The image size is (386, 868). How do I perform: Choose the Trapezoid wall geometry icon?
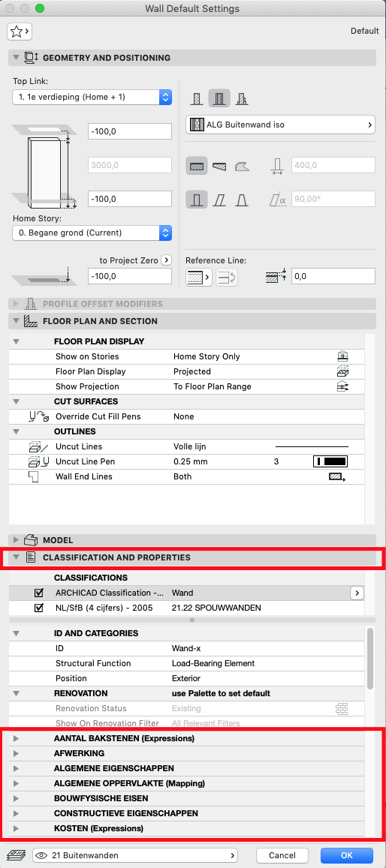[x=219, y=165]
